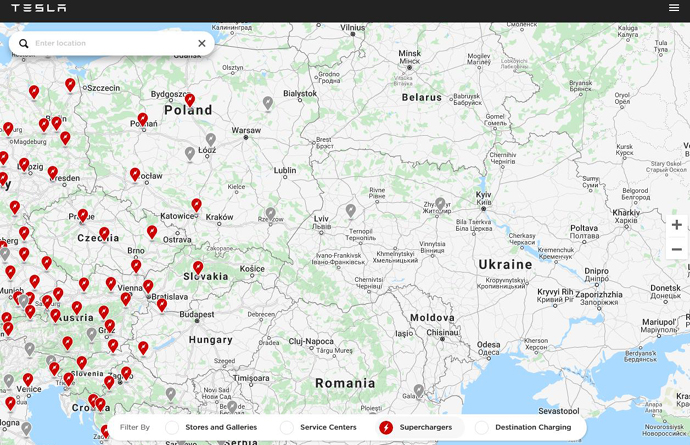The height and width of the screenshot is (445, 690).
Task: Select the Supercharger pin at Katowice
Action: 196,205
